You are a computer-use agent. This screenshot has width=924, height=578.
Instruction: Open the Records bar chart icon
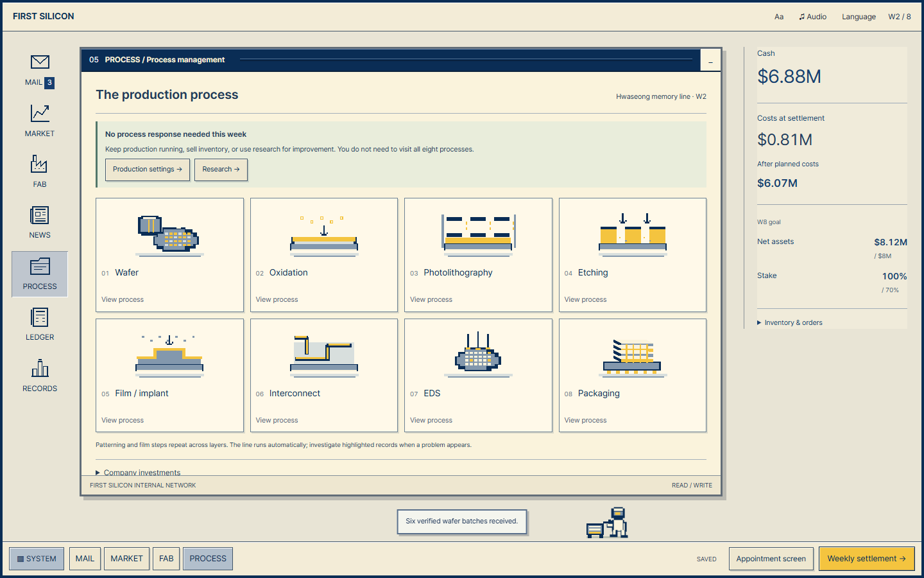point(40,369)
